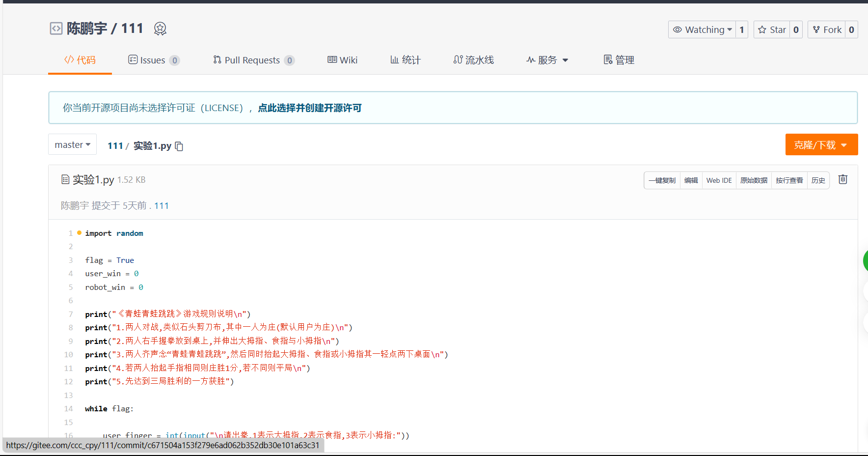Click the Fork button
This screenshot has height=456, width=868.
[827, 29]
